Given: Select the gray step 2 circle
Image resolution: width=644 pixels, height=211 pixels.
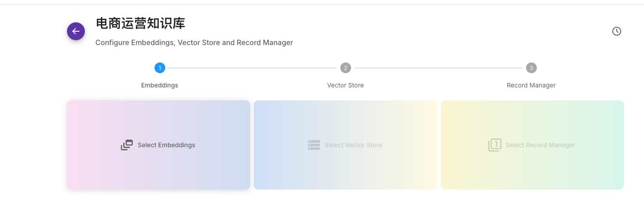Looking at the screenshot, I should point(345,68).
